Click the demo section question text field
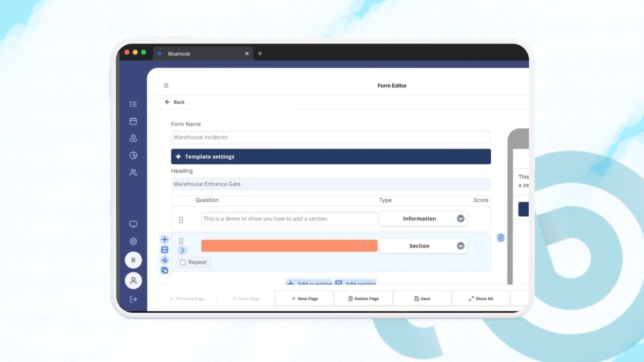The width and height of the screenshot is (644, 362). click(x=289, y=219)
